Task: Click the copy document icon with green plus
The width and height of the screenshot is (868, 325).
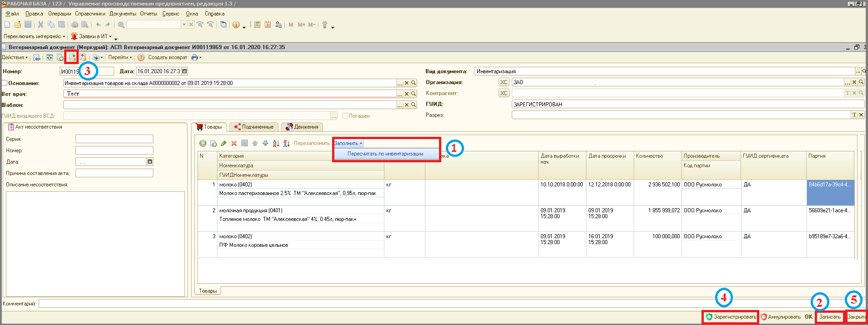Action: pos(60,57)
